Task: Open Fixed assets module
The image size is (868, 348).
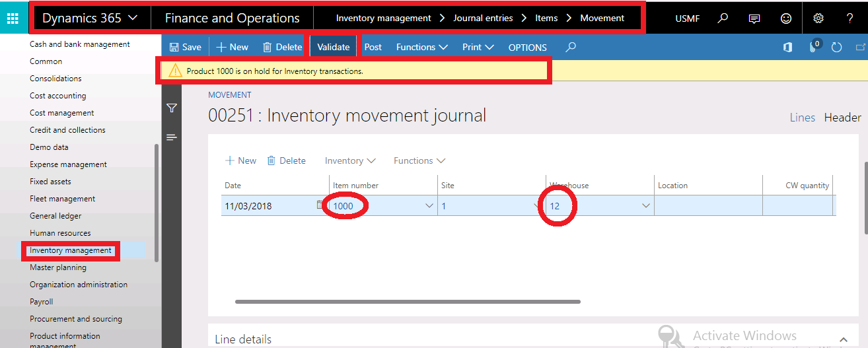Action: pos(50,182)
